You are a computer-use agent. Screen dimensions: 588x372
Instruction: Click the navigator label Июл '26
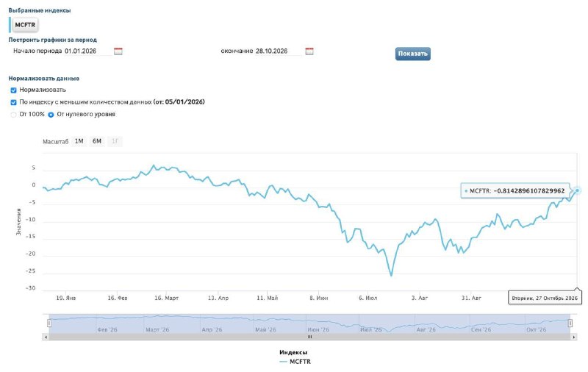click(x=371, y=329)
